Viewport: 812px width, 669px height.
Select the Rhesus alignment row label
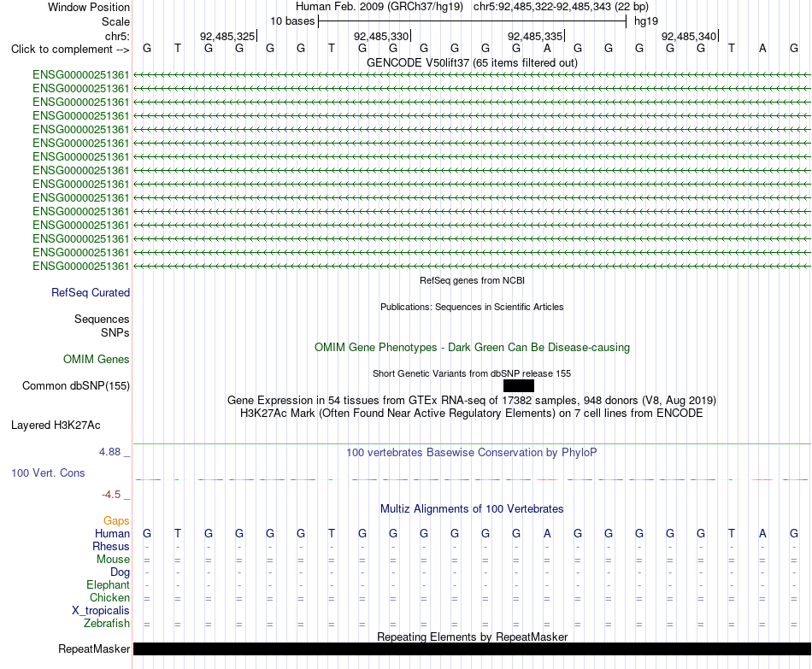111,546
